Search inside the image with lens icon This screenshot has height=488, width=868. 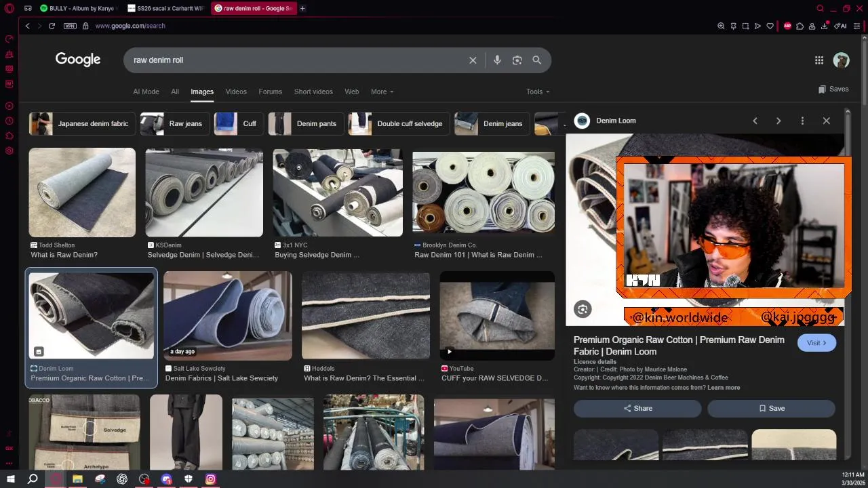583,309
